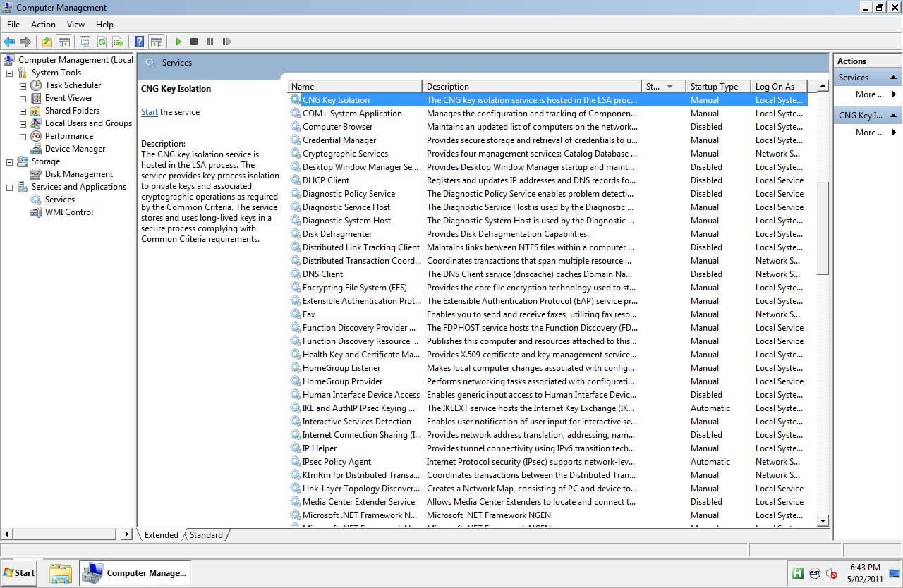
Task: Toggle the Show/Hide Console Tree toolbar icon
Action: (63, 42)
